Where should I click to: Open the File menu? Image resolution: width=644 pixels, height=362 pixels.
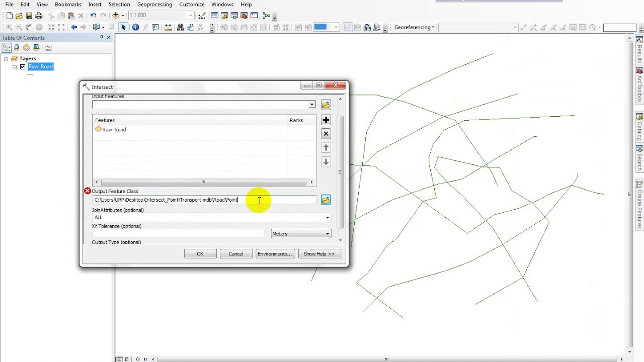pos(9,5)
